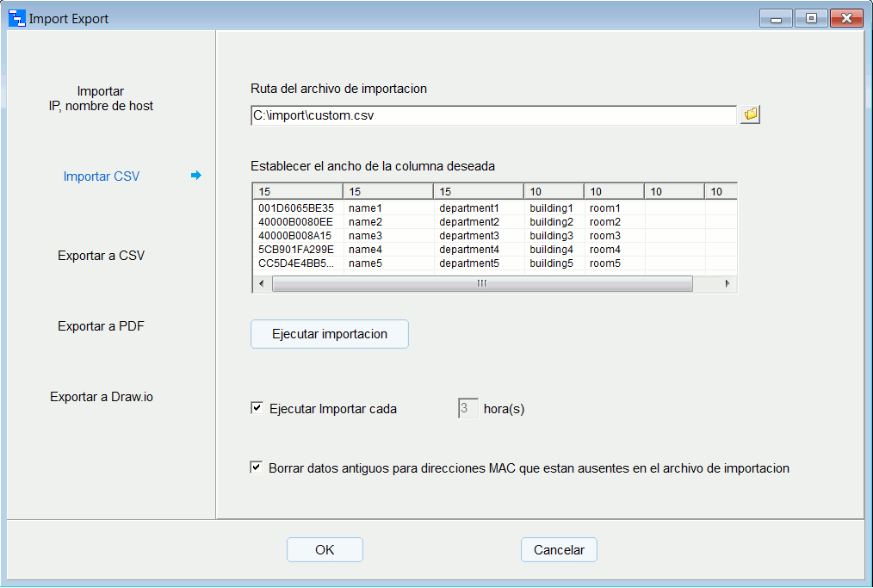Click the blue arrow beside Importar CSV

pyautogui.click(x=196, y=176)
